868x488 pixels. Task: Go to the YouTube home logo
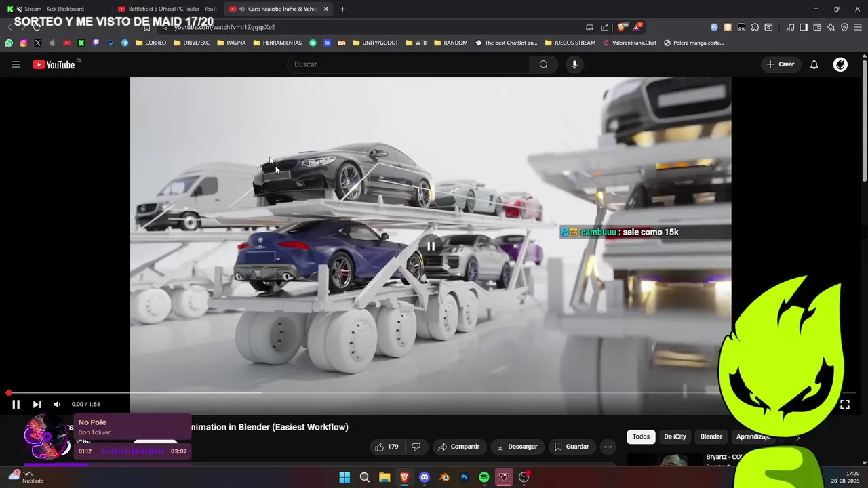click(x=54, y=64)
